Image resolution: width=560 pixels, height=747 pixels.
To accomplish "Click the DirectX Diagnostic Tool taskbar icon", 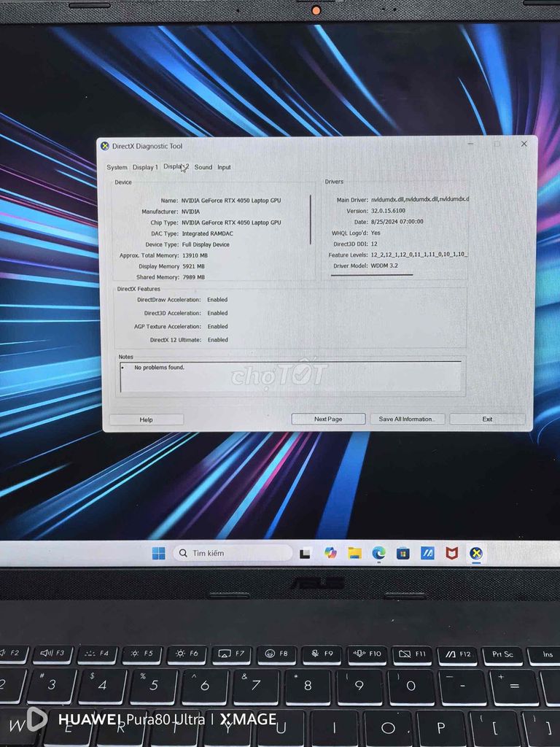I will [x=475, y=553].
